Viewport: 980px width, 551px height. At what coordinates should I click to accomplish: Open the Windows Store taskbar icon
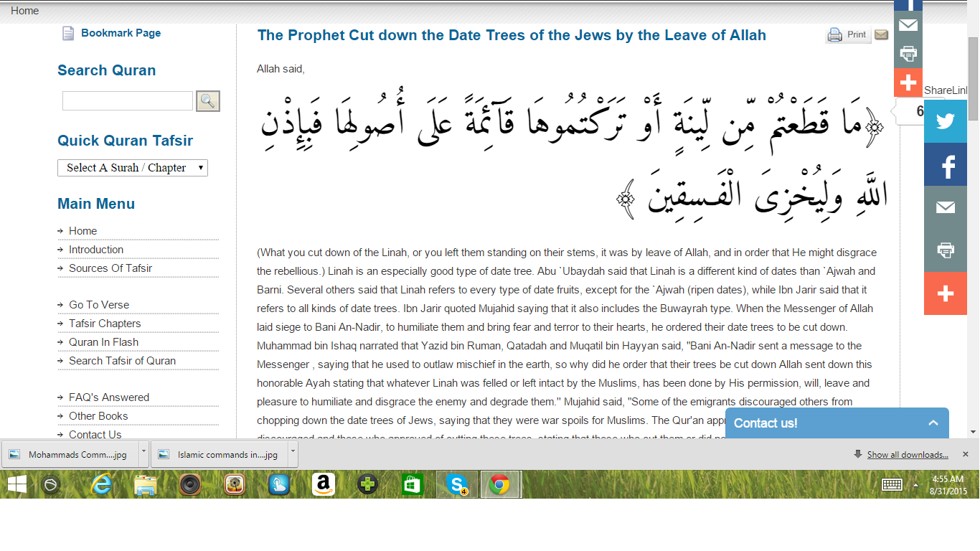(413, 485)
